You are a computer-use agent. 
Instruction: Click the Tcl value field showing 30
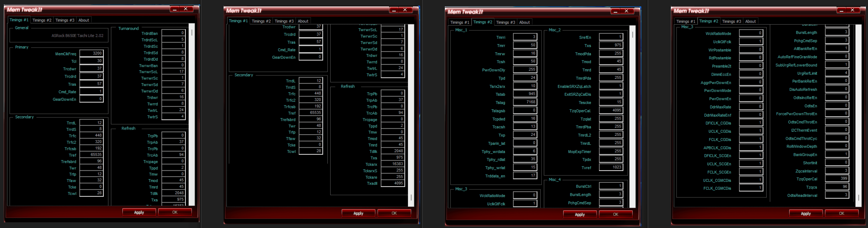(x=91, y=61)
